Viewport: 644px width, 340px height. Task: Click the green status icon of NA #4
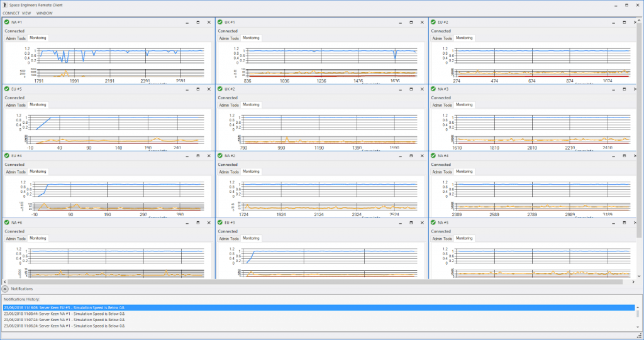coord(433,156)
